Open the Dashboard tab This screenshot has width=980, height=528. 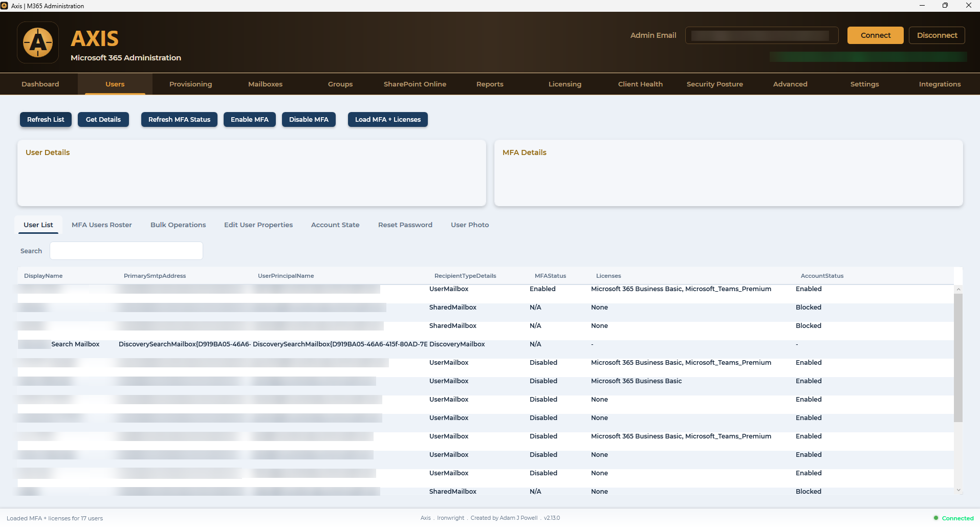coord(40,84)
